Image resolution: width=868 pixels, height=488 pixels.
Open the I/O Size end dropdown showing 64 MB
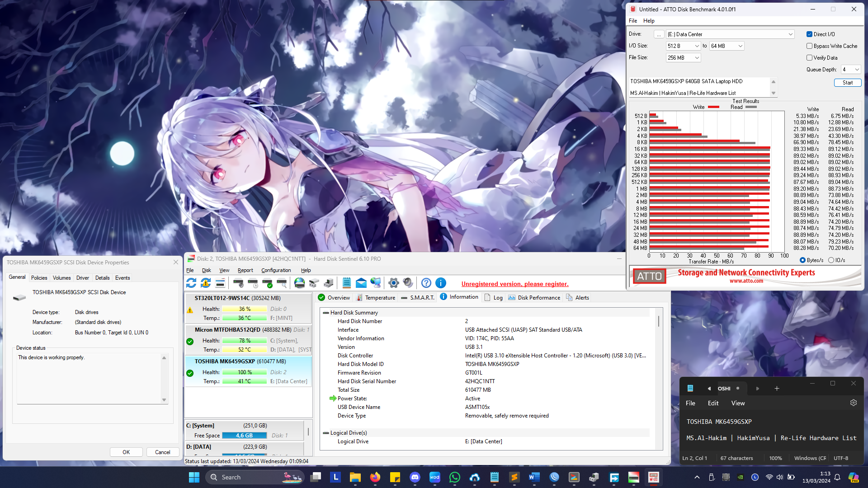click(726, 46)
